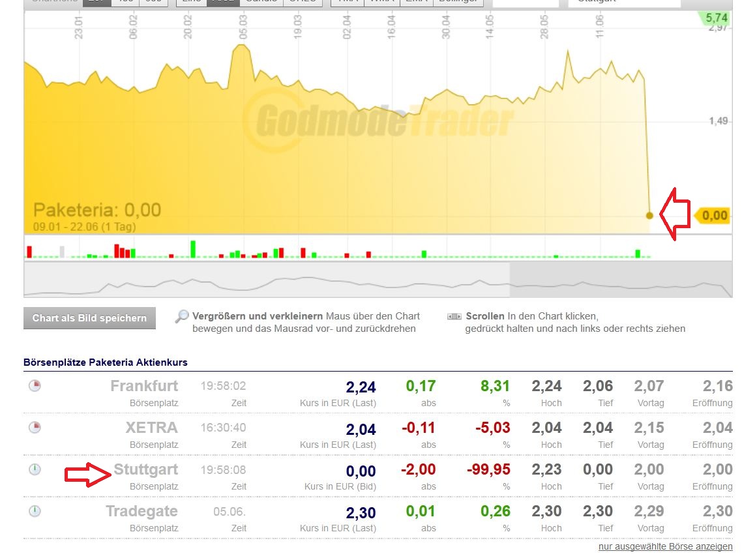Click the last data point dot on chart

649,216
